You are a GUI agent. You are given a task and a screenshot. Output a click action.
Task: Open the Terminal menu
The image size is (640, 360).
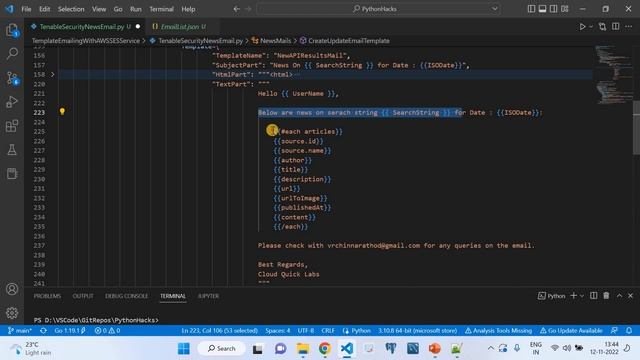[x=161, y=9]
